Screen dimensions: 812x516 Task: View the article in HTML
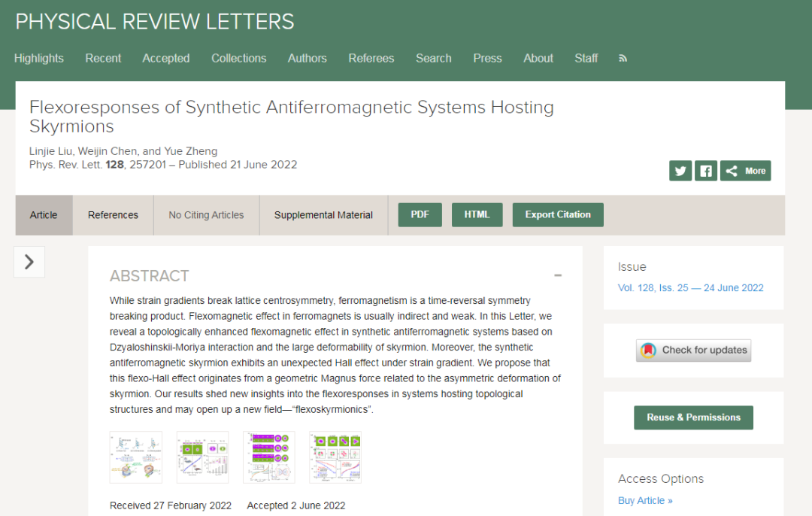coord(477,215)
